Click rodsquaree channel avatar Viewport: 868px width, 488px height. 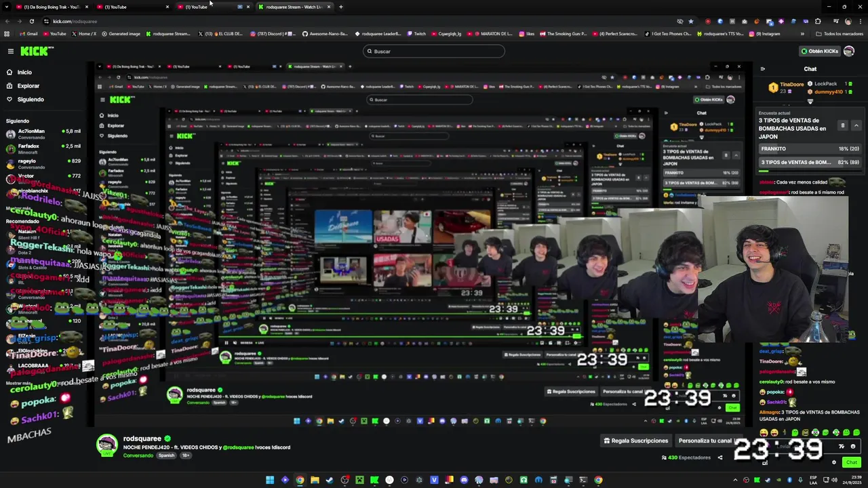click(107, 445)
